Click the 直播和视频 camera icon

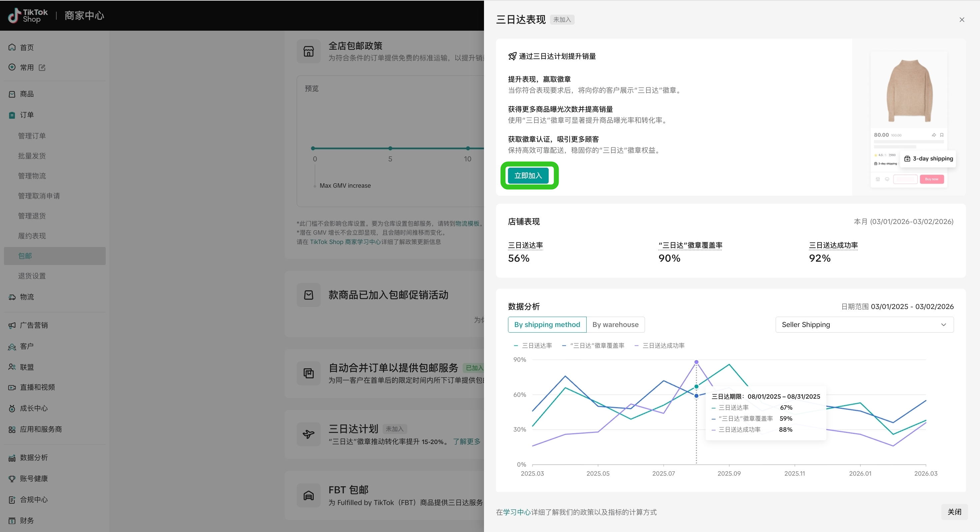[x=12, y=387]
